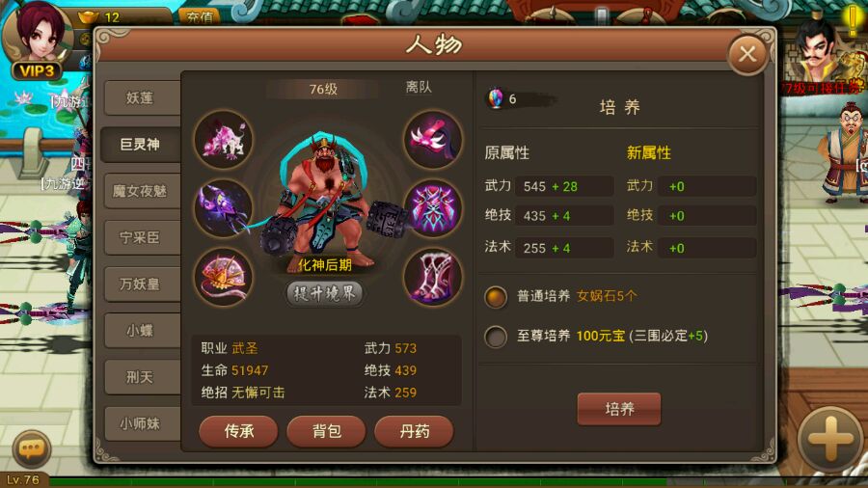This screenshot has height=488, width=868.
Task: Open the chat bubble icon
Action: tap(31, 448)
